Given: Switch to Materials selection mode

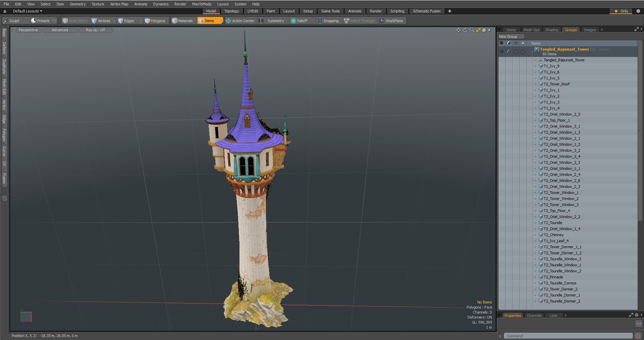Looking at the screenshot, I should click(182, 21).
